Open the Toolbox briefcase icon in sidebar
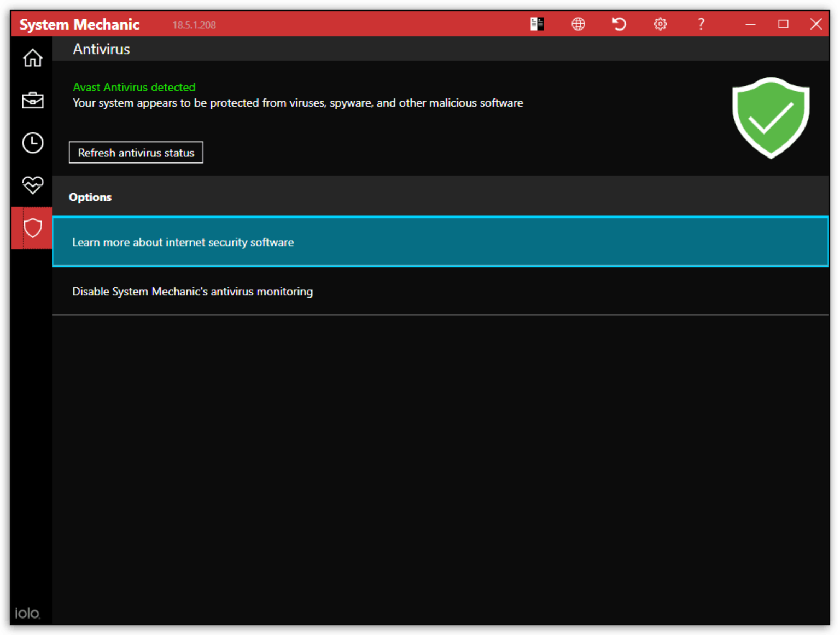The image size is (840, 635). [x=32, y=100]
